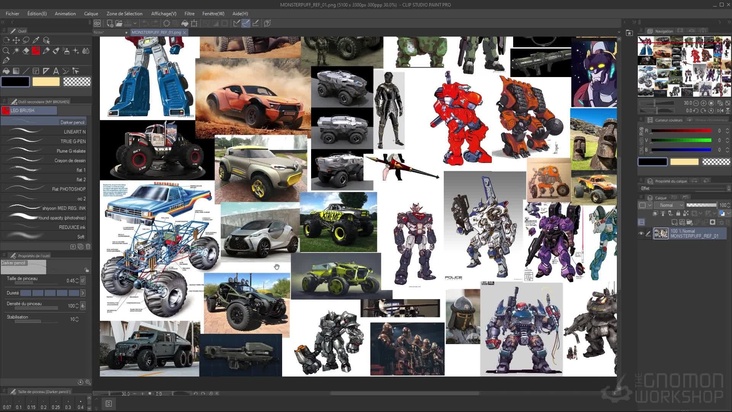
Task: Open the Calque menu
Action: (92, 13)
